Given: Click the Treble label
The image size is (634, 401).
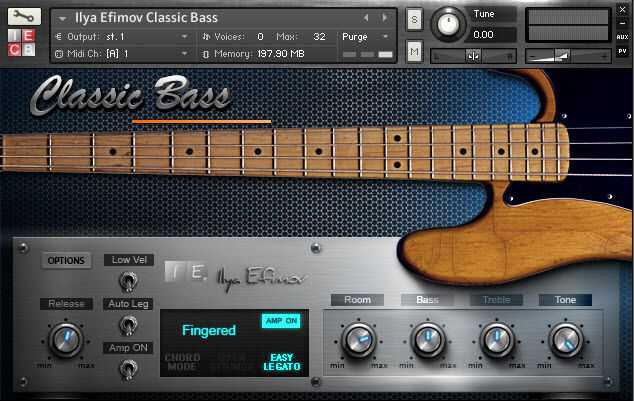Looking at the screenshot, I should (497, 300).
